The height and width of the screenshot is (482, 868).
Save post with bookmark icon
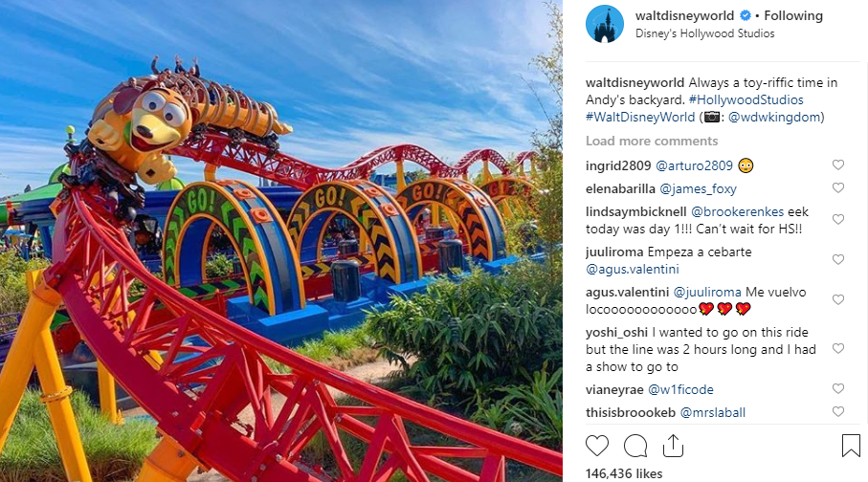[851, 446]
